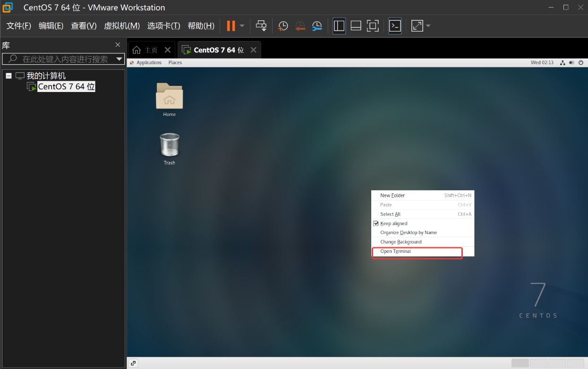Open the stretch mode dropdown arrow
588x369 pixels.
tap(428, 26)
